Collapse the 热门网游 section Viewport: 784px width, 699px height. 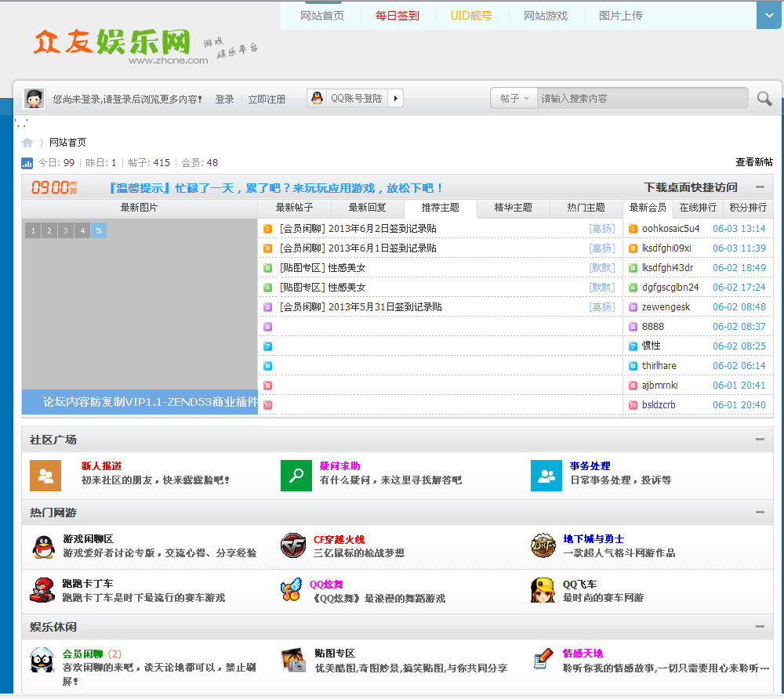click(x=760, y=512)
